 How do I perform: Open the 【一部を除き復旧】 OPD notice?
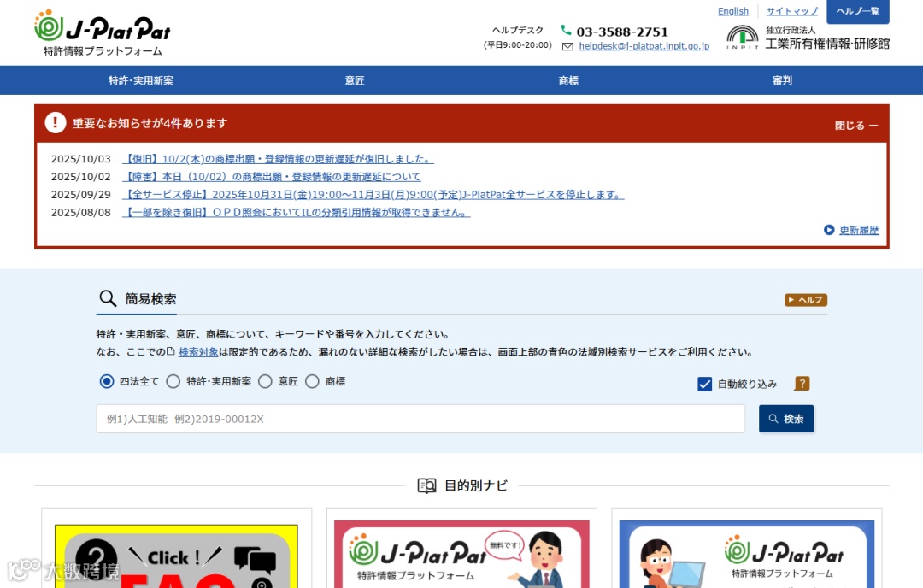pyautogui.click(x=296, y=212)
